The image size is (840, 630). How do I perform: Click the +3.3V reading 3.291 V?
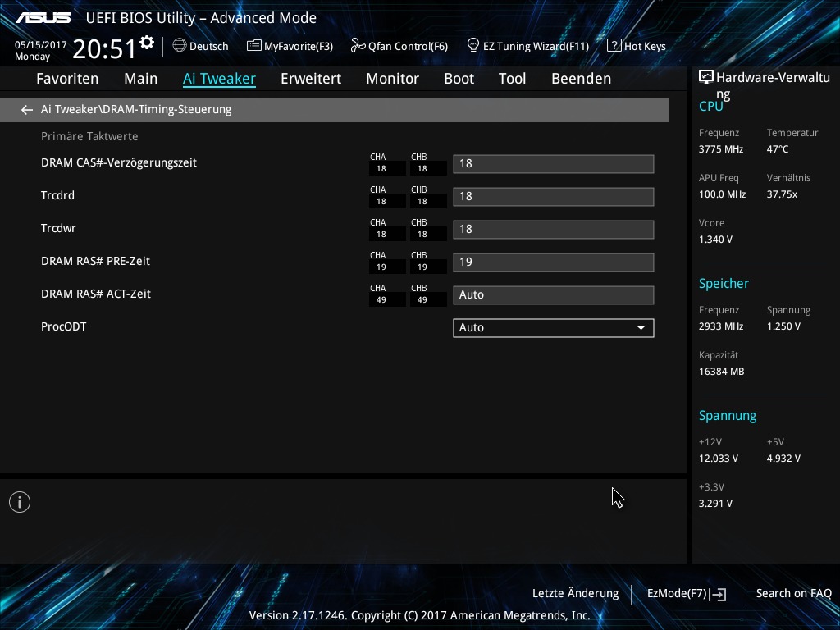(715, 504)
